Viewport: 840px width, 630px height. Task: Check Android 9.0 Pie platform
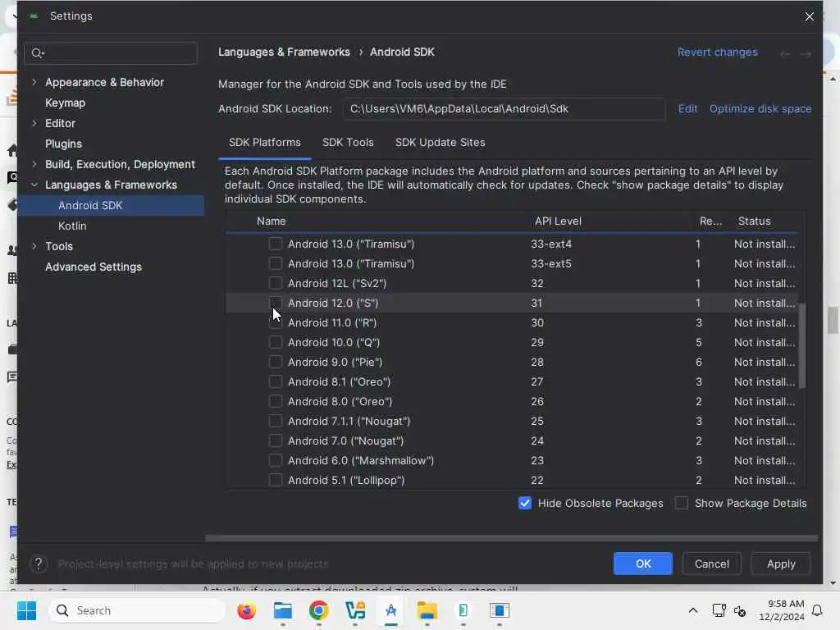276,362
